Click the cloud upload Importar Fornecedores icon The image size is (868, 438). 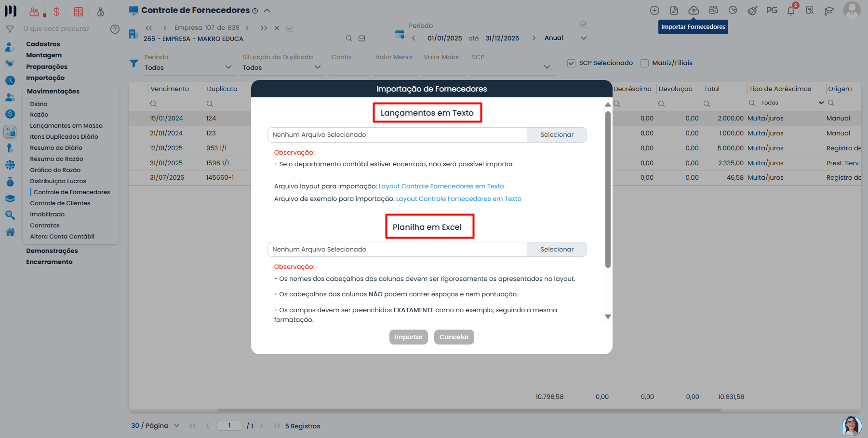pos(694,10)
